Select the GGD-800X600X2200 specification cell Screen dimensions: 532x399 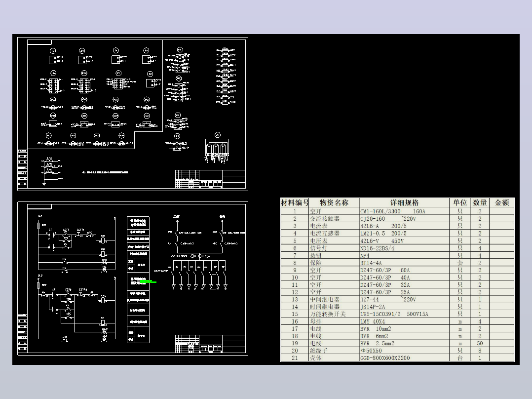[405, 358]
